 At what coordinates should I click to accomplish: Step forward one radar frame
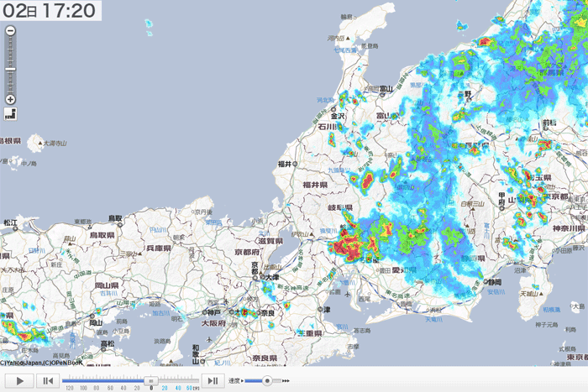point(212,381)
